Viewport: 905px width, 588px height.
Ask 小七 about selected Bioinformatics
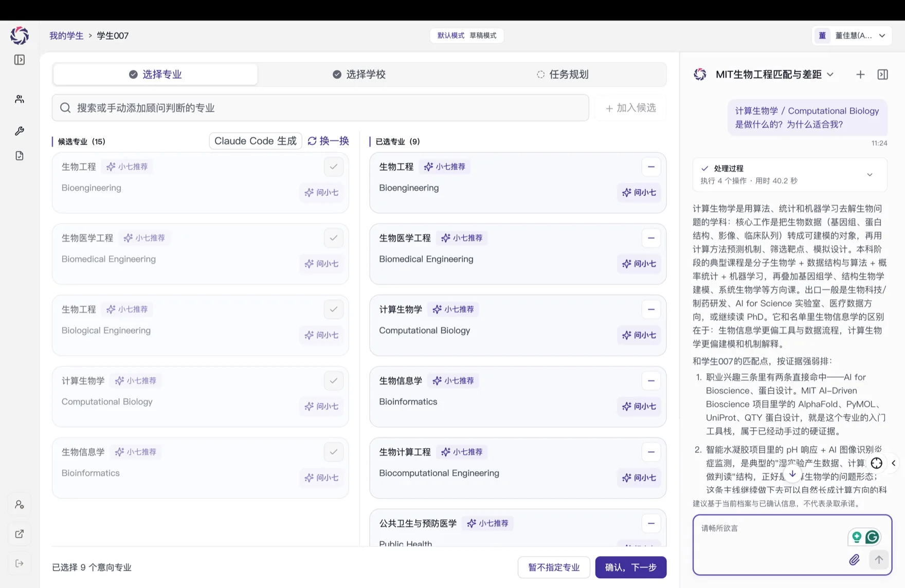click(x=639, y=407)
